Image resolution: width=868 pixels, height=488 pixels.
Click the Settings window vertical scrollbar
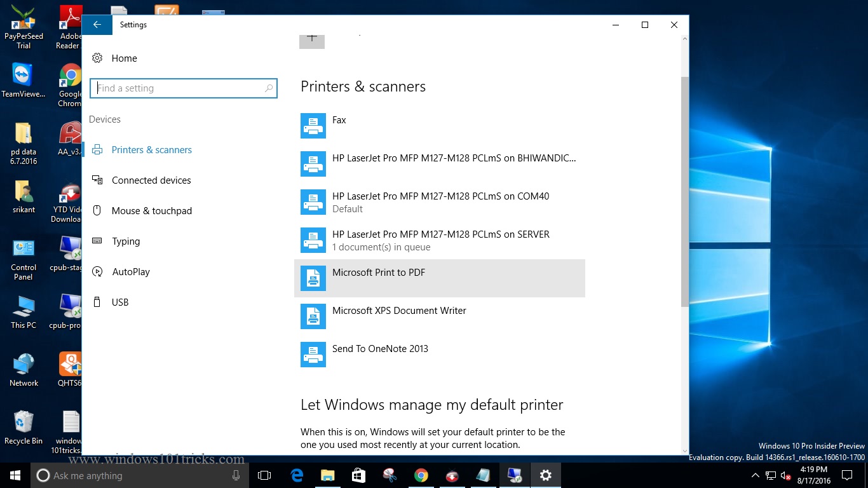tap(684, 191)
